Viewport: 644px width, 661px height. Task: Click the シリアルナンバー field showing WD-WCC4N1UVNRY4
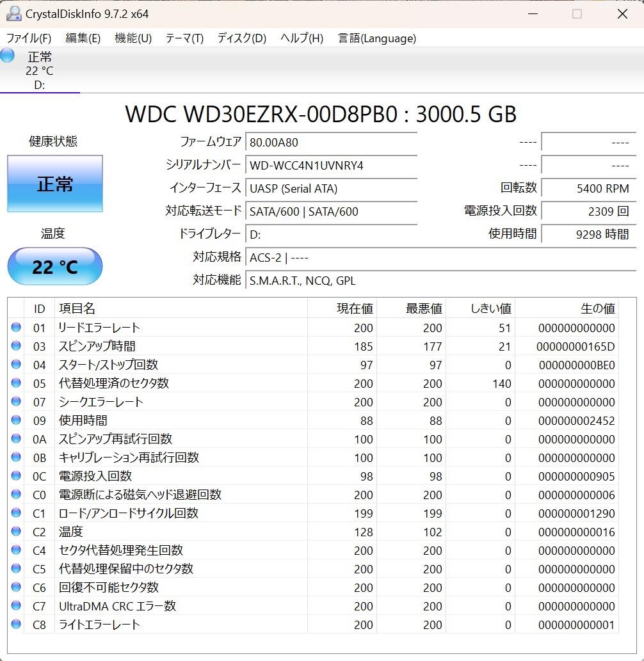330,165
